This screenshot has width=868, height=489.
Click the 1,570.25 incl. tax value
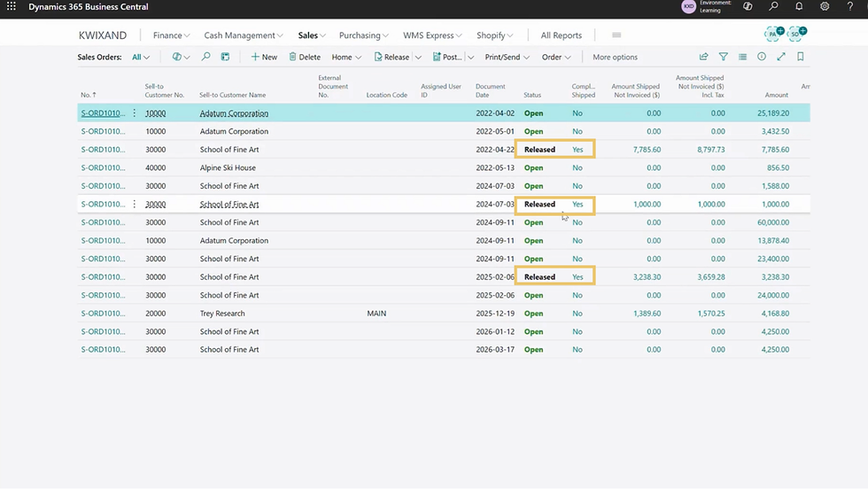(710, 313)
